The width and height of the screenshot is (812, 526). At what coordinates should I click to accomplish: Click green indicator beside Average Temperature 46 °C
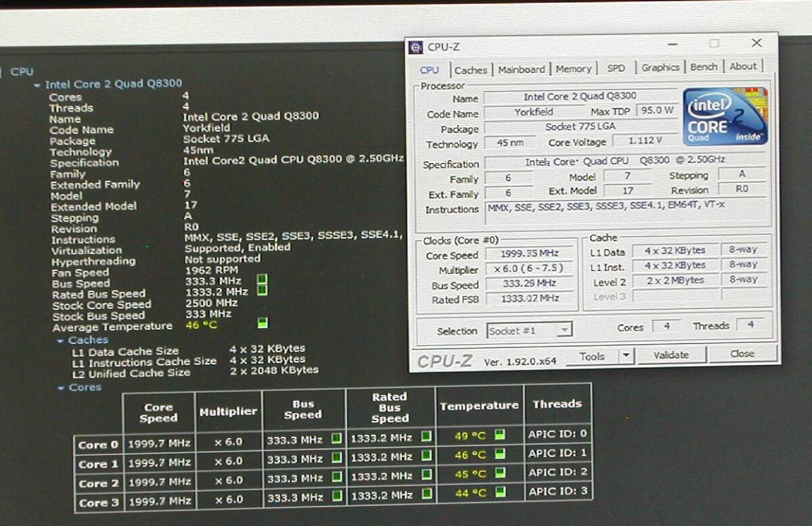pos(263,322)
